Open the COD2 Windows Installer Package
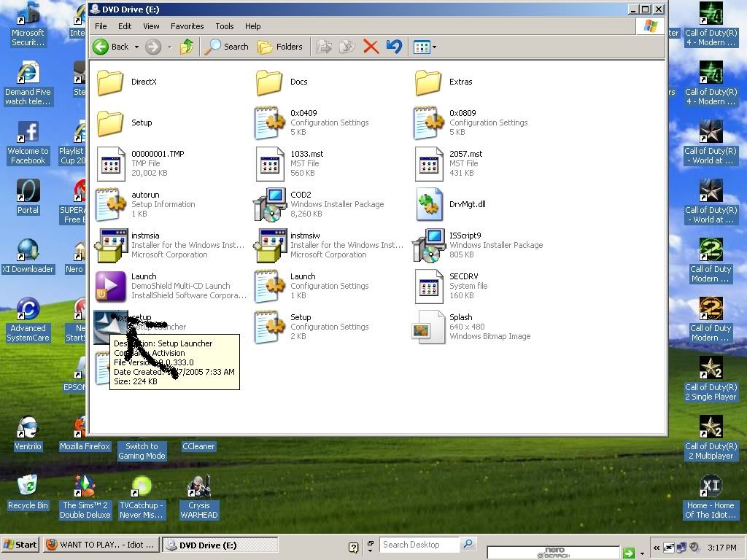This screenshot has height=560, width=747. pos(270,204)
